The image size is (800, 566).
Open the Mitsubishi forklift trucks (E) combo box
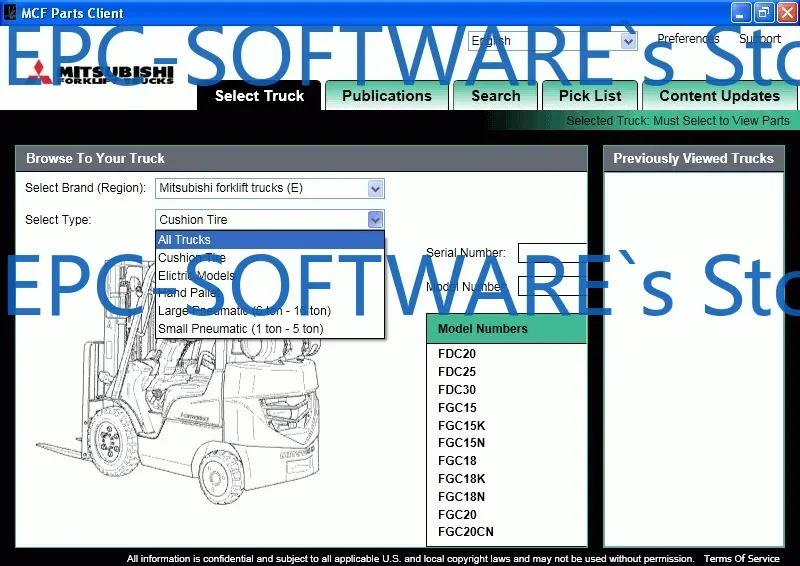[269, 188]
